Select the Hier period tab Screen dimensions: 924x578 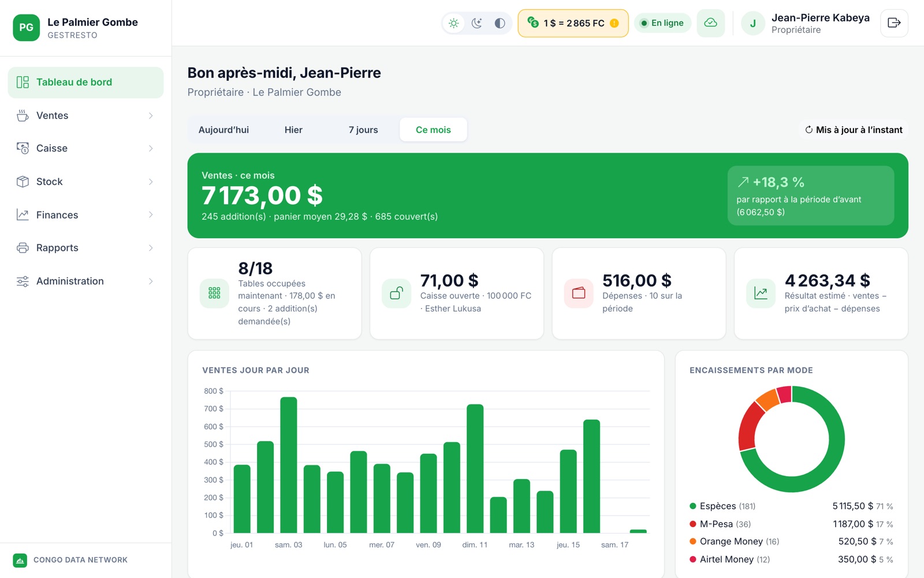pos(293,130)
